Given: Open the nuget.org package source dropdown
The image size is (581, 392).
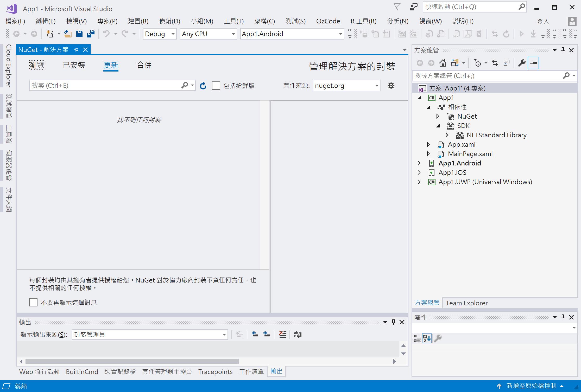Looking at the screenshot, I should point(346,86).
